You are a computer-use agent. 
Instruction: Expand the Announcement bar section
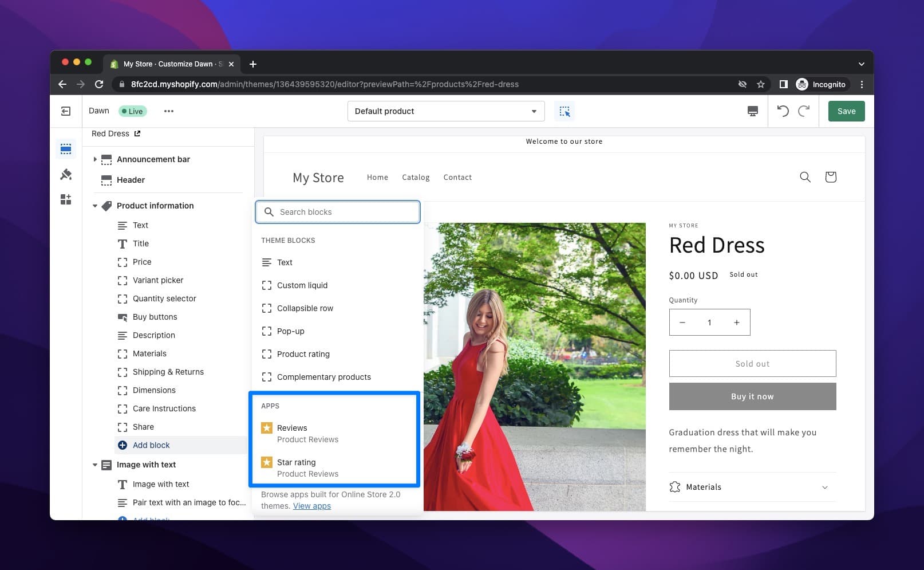(x=95, y=159)
